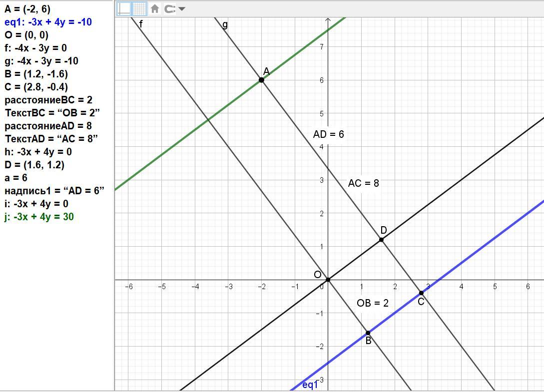Image resolution: width=544 pixels, height=392 pixels.
Task: Select 'ТекстAD = "AC = 8"' entry
Action: [x=51, y=139]
